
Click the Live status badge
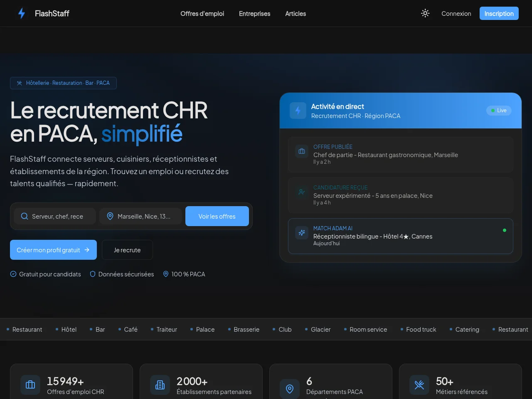(499, 111)
